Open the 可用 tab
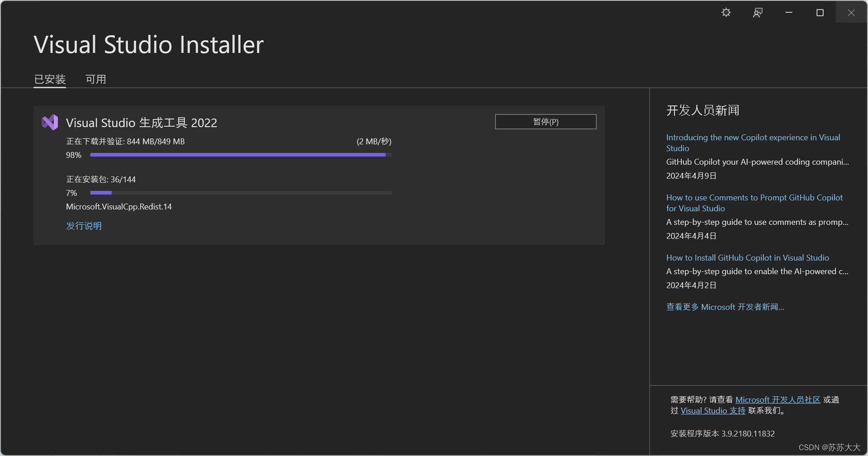The width and height of the screenshot is (868, 456). click(96, 80)
